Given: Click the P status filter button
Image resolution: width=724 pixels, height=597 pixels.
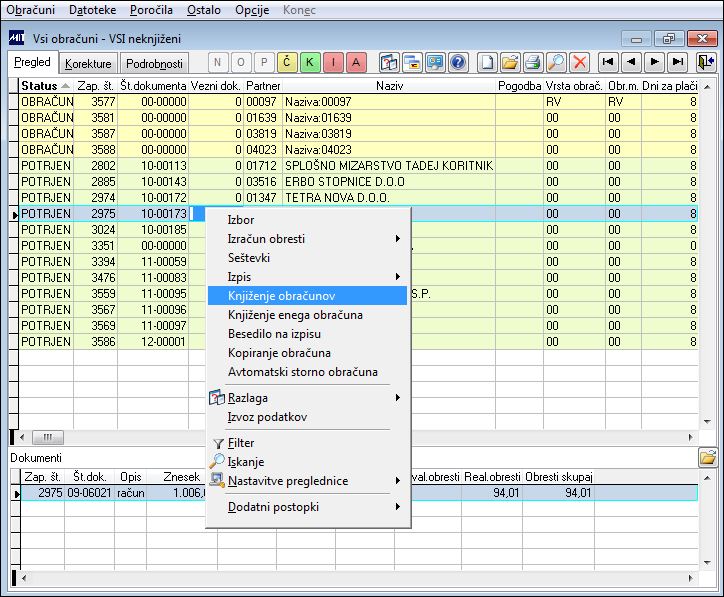Looking at the screenshot, I should (264, 62).
